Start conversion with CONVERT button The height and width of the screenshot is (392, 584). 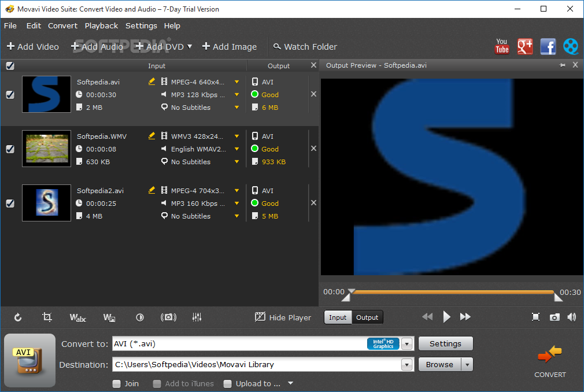coord(550,361)
